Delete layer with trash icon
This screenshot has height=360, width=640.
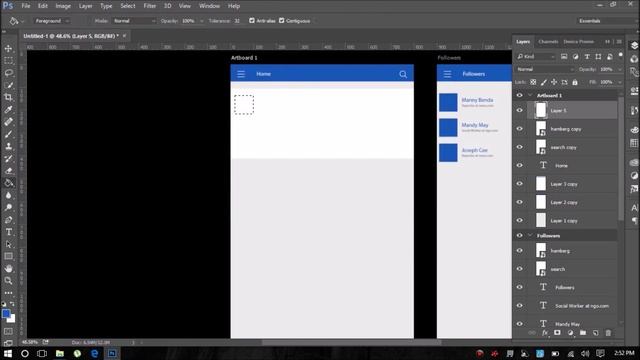[x=608, y=333]
